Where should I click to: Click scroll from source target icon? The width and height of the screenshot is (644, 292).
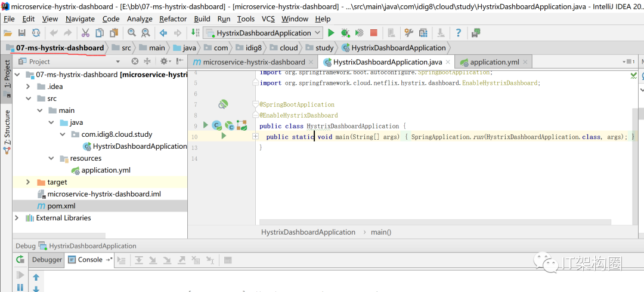point(135,62)
